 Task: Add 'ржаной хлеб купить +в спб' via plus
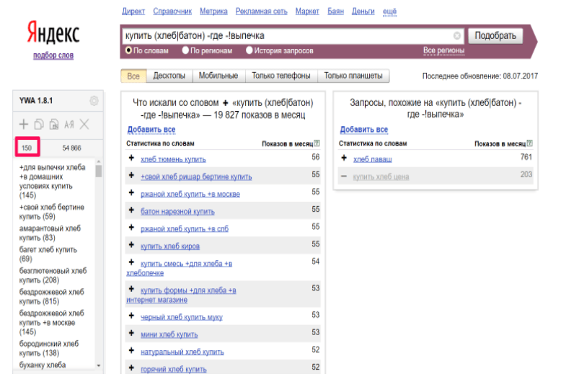pyautogui.click(x=131, y=227)
